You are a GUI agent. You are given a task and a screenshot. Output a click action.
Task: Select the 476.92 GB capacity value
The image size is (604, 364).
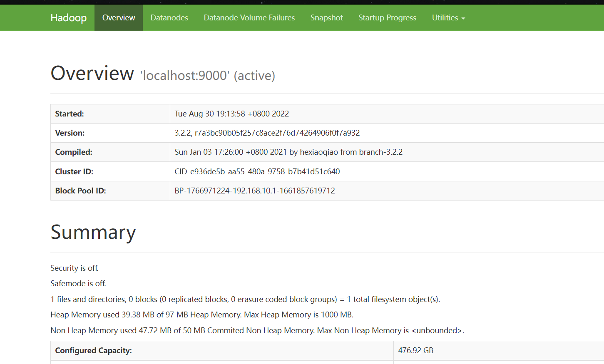(x=415, y=350)
